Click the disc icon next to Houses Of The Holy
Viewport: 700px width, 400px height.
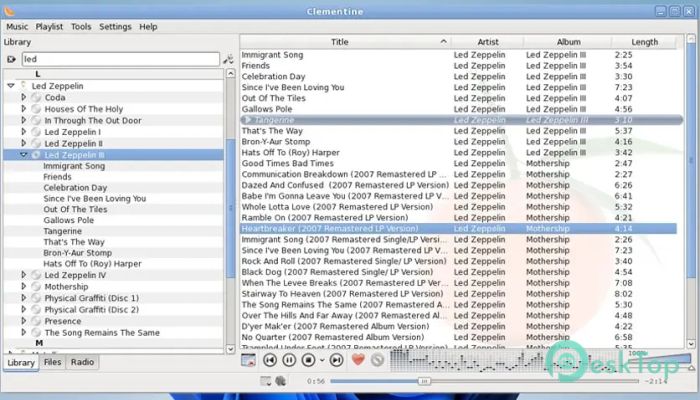coord(36,109)
